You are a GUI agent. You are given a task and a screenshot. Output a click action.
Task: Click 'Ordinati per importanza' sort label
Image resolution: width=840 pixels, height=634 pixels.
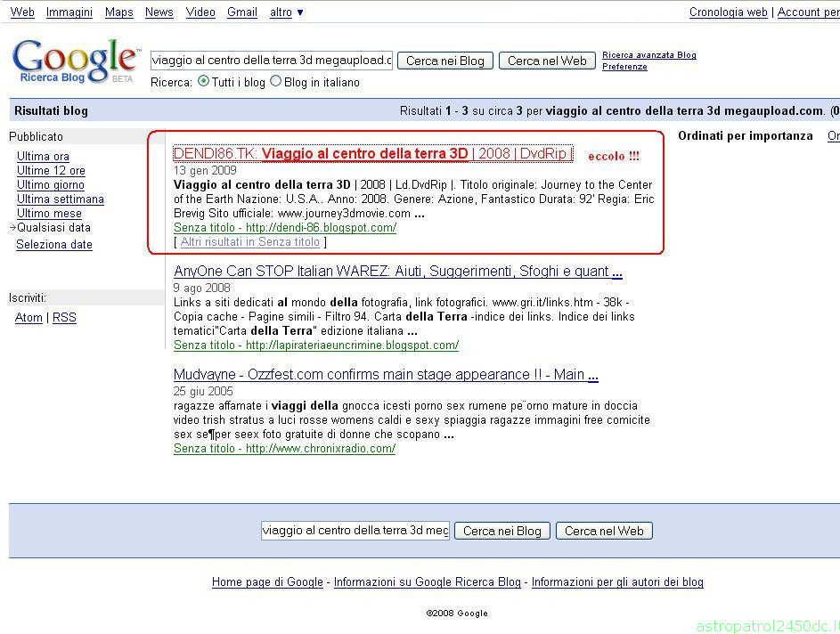[x=746, y=136]
